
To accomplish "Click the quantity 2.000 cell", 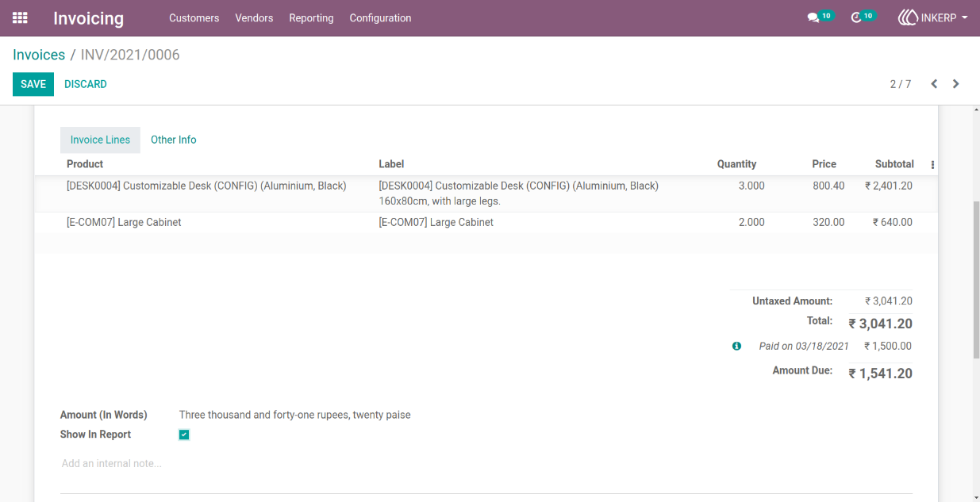I will pyautogui.click(x=751, y=223).
